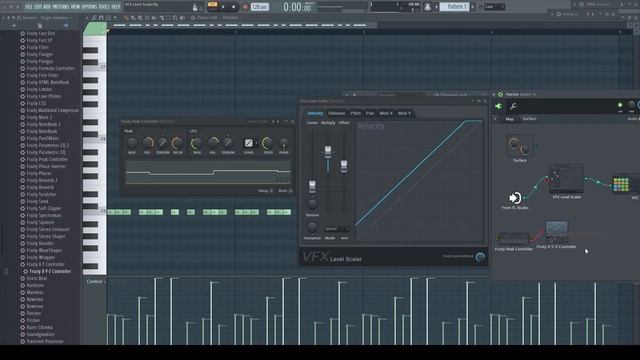
Task: Select Velocity tab in VFX Level Scaler
Action: (x=315, y=113)
